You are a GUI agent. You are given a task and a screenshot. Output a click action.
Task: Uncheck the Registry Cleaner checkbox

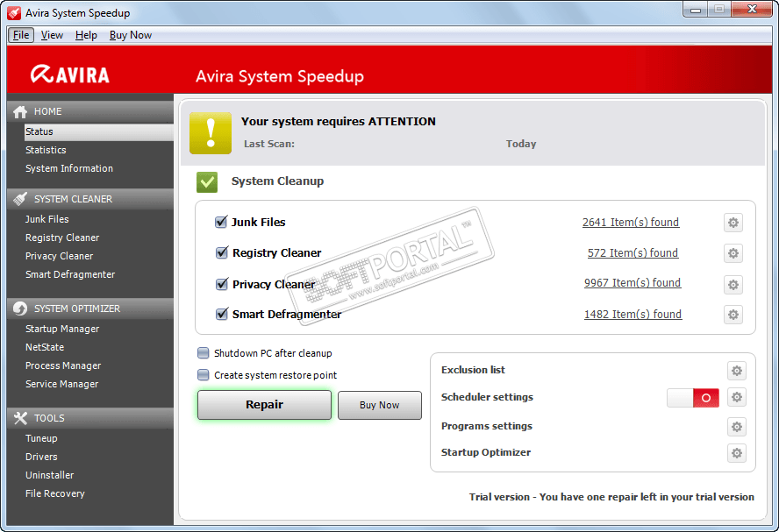pos(222,252)
